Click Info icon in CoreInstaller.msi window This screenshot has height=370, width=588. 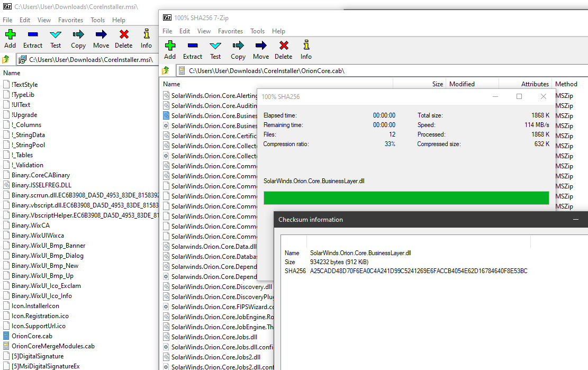point(146,34)
